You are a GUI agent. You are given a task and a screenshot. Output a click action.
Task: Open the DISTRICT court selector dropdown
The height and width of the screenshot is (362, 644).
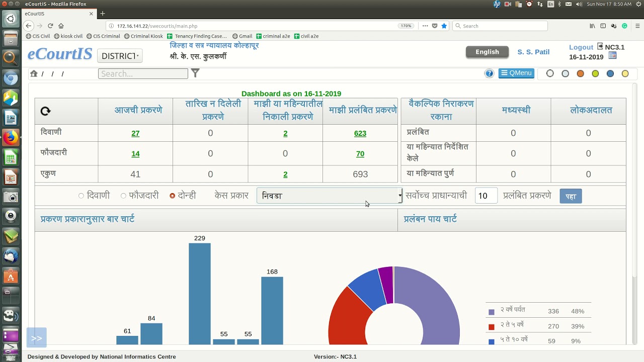[x=120, y=56]
